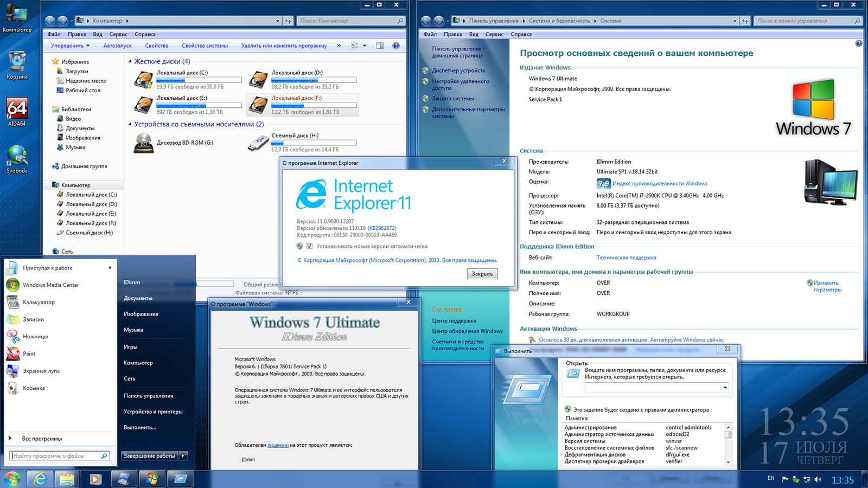Click the Explorer help question-mark icon
This screenshot has width=868, height=488.
[x=396, y=46]
